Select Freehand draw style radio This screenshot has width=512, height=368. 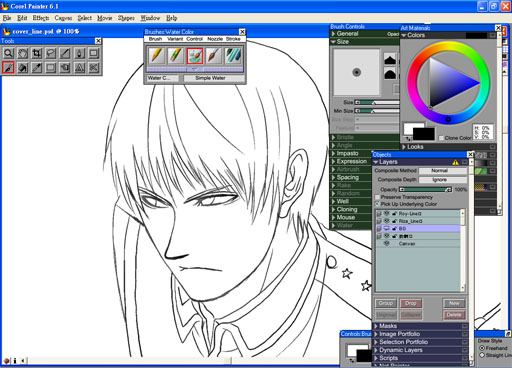482,348
